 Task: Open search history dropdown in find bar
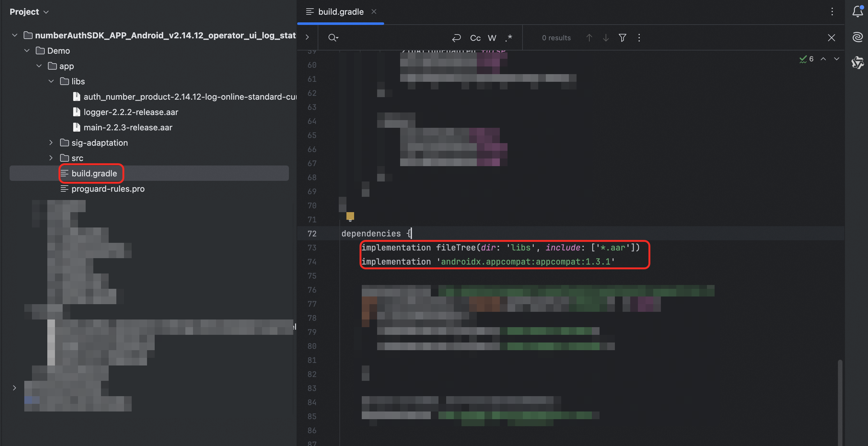(333, 38)
